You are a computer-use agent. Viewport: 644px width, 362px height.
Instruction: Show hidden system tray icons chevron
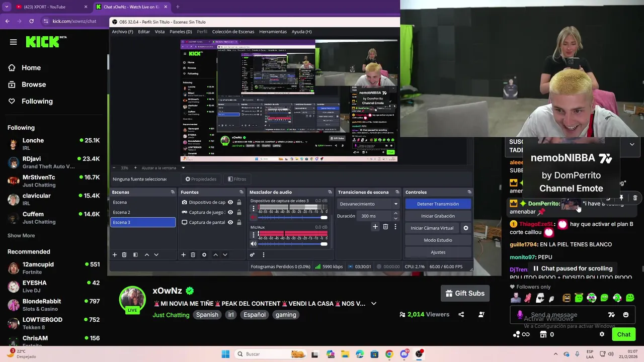(x=555, y=354)
